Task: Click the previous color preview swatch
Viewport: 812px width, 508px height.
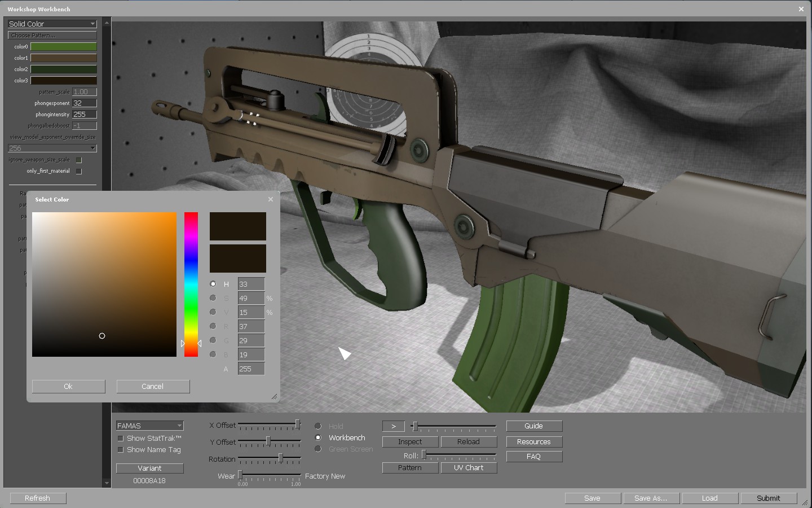Action: coord(238,259)
